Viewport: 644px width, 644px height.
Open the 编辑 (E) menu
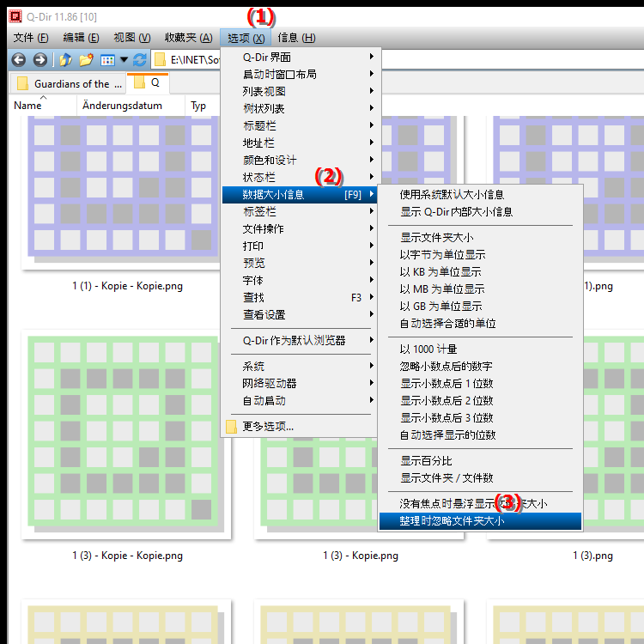[81, 38]
